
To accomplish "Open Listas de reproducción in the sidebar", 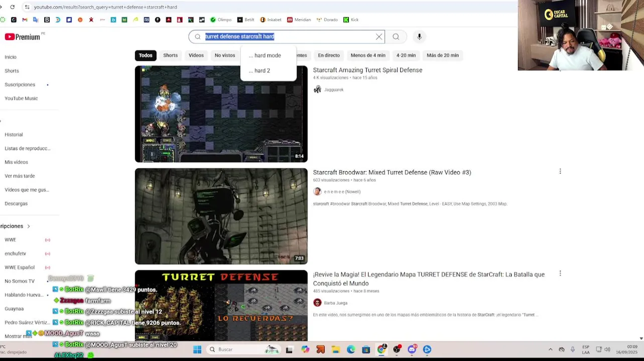I will tap(28, 148).
